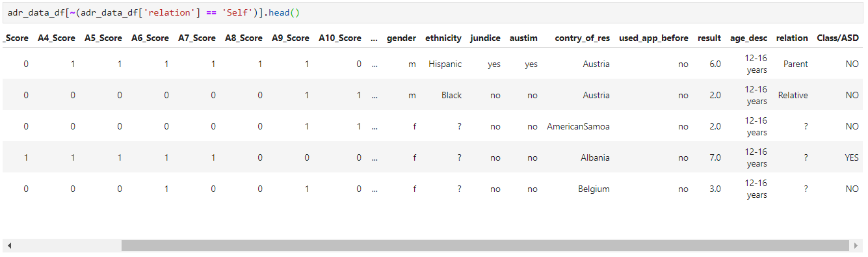Click the ethnicity column header
Viewport: 868px width, 257px height.
[x=443, y=38]
